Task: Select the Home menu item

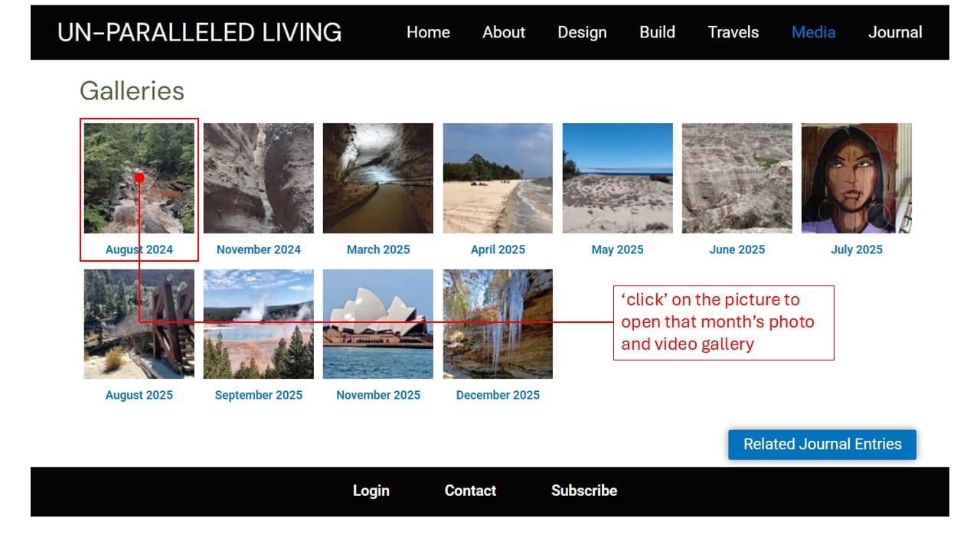Action: tap(428, 32)
